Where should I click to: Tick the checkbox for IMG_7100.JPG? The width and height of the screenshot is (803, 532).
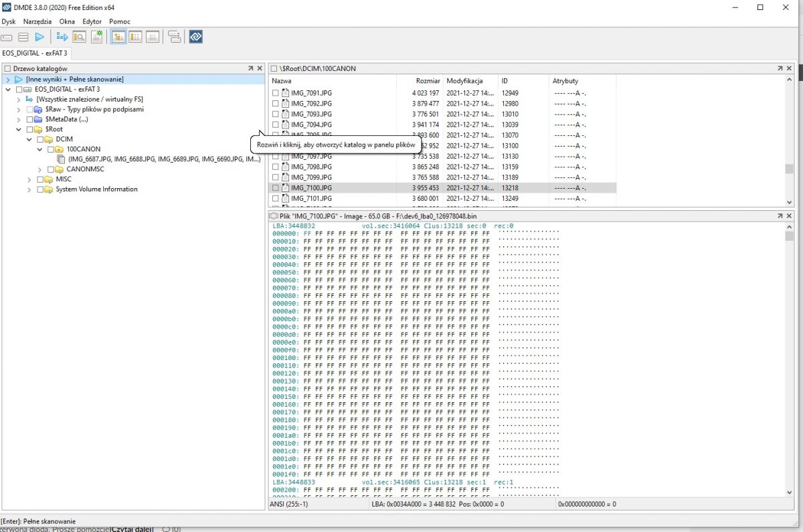click(x=276, y=188)
